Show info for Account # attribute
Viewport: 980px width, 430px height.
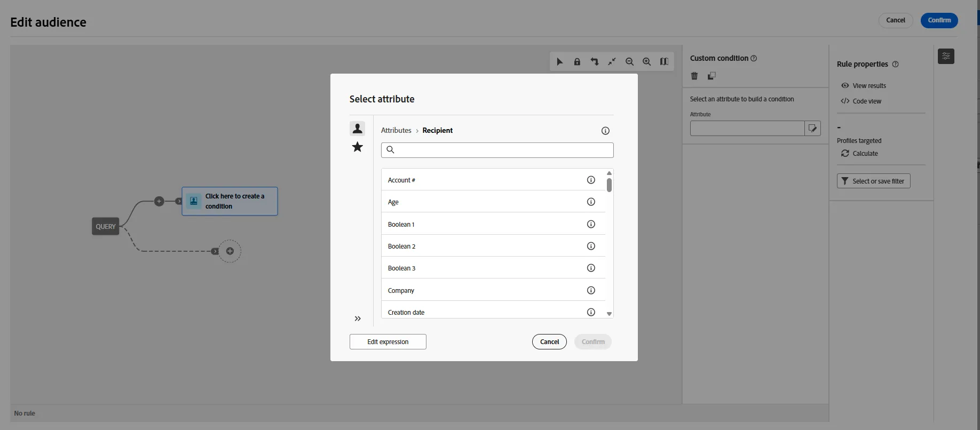(591, 180)
